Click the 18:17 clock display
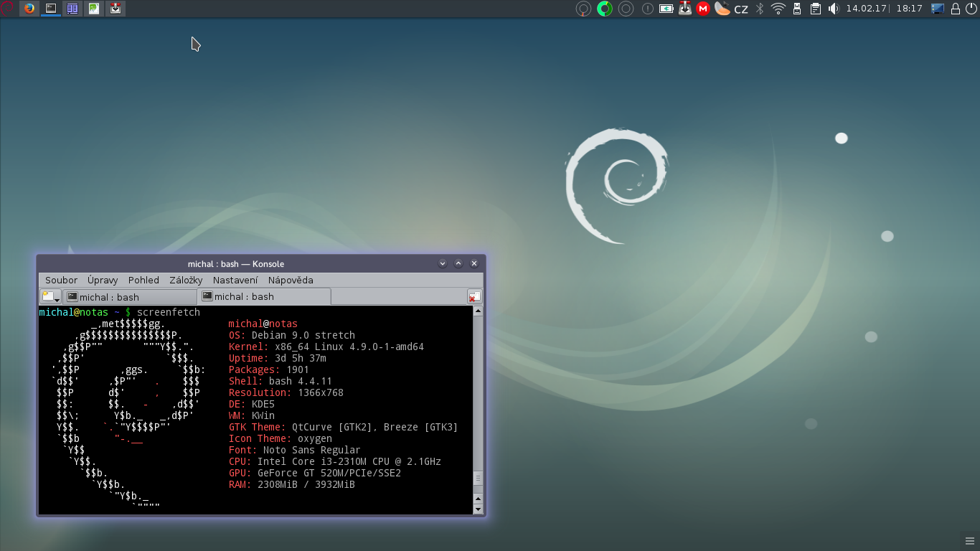980x551 pixels. tap(909, 9)
